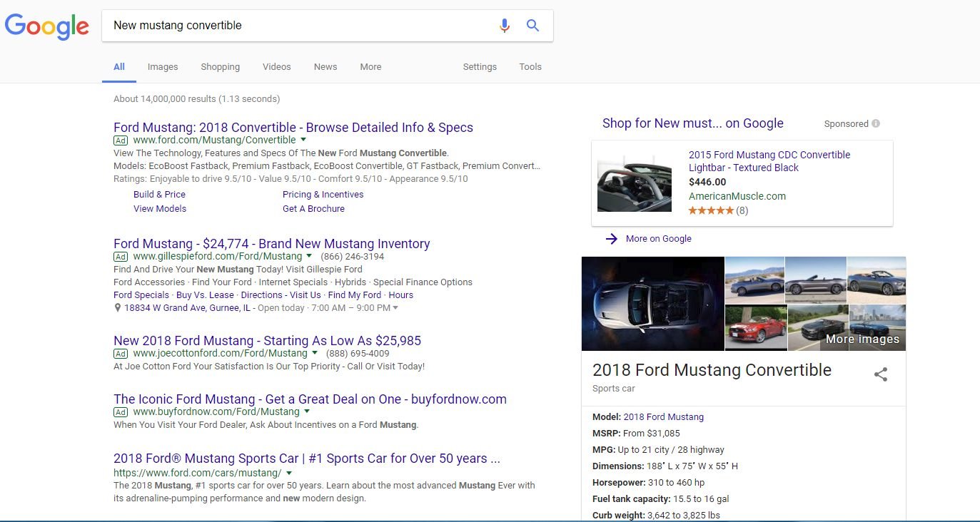
Task: Open 'Ford Mustang - $24,774' ad result
Action: coord(272,244)
